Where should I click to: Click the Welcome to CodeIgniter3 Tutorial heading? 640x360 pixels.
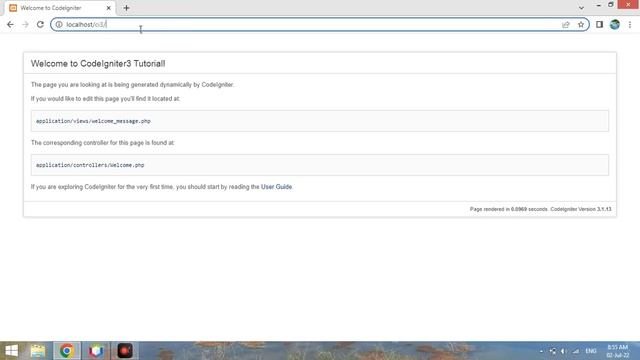98,64
